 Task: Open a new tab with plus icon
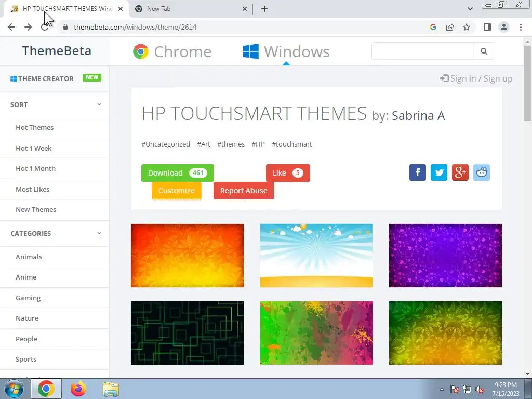tap(264, 9)
